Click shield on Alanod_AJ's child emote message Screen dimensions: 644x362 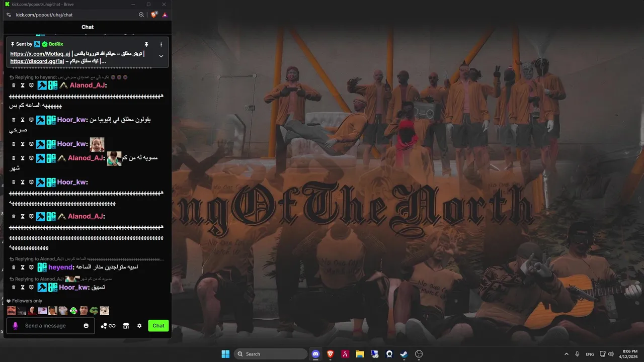coord(31,158)
